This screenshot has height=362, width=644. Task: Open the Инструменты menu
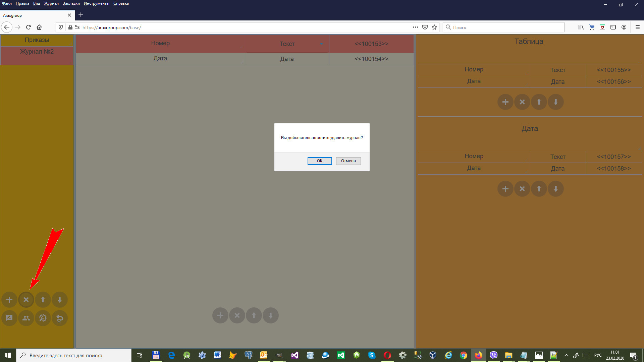click(x=96, y=3)
